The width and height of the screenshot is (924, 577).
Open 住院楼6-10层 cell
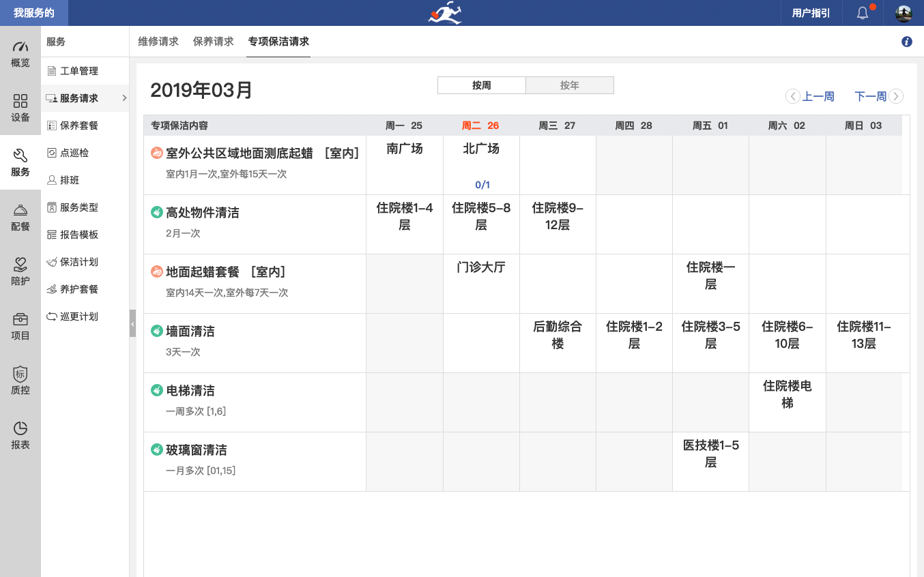pyautogui.click(x=787, y=343)
